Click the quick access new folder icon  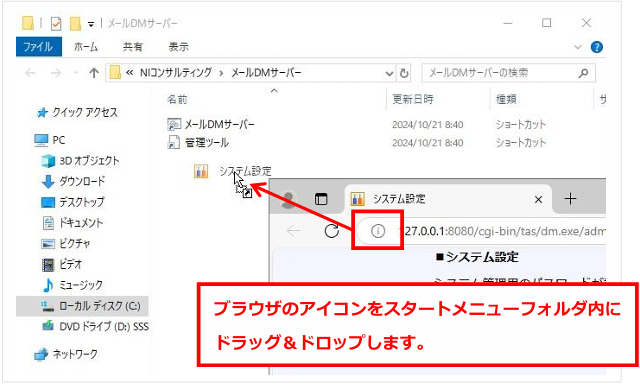click(75, 24)
